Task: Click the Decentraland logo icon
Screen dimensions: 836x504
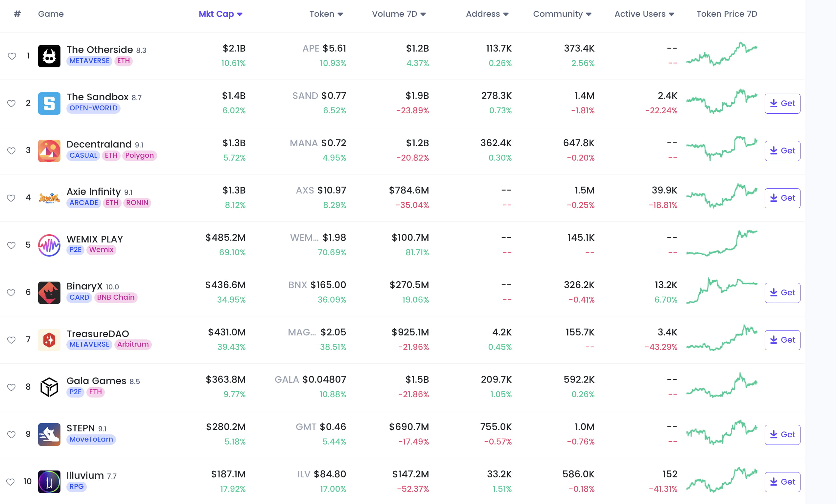Action: tap(49, 150)
